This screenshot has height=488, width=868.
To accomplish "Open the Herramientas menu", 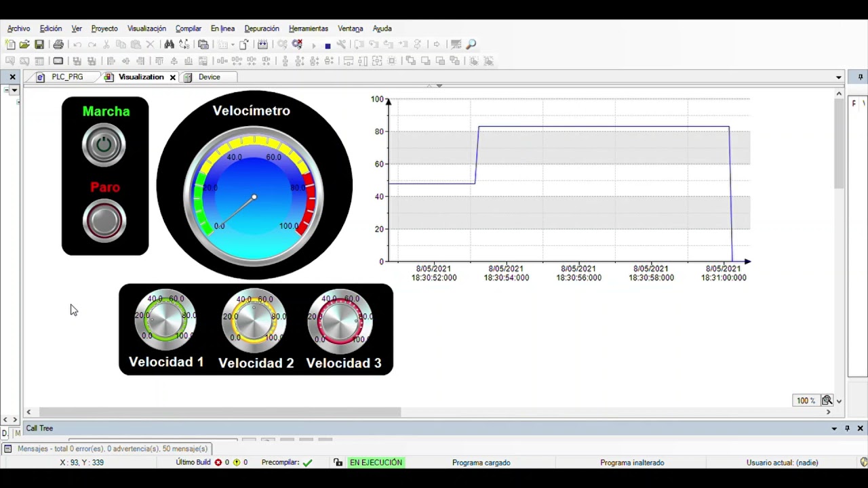I will click(x=309, y=28).
